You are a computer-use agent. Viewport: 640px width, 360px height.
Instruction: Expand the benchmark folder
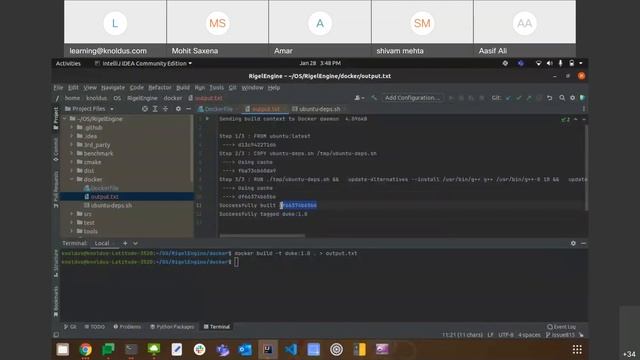[x=72, y=153]
